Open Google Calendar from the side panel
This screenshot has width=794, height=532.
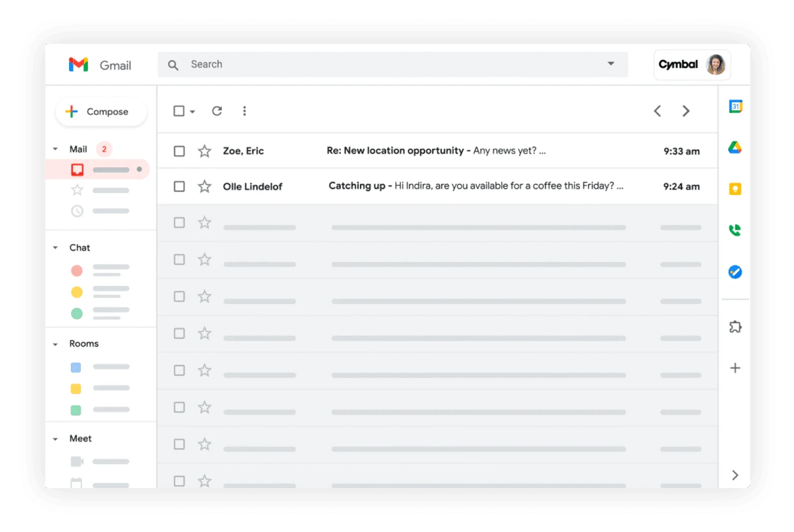[735, 106]
